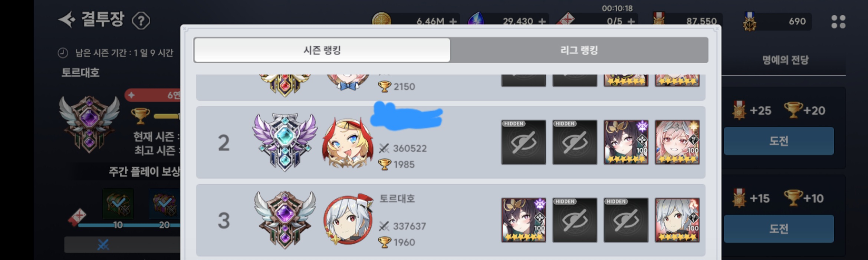The width and height of the screenshot is (868, 260).
Task: Tap 도전 for the +15 medal opponent
Action: point(779,229)
